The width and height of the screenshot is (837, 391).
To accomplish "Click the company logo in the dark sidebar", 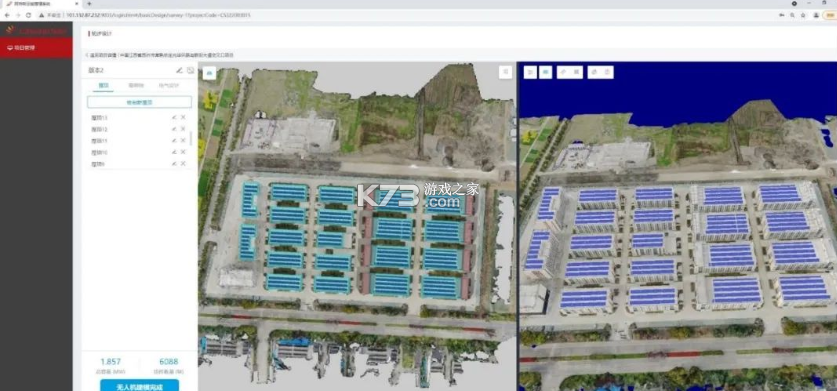I will tap(36, 30).
